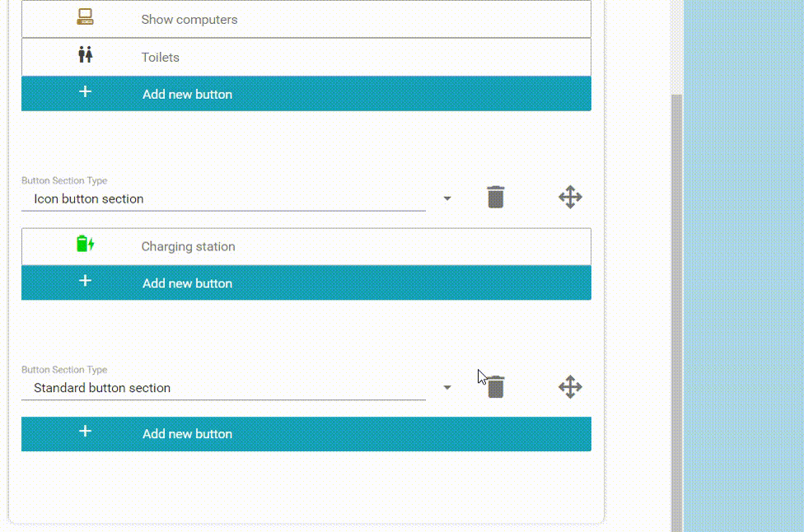Open the 'Toilets' button row

tap(306, 57)
